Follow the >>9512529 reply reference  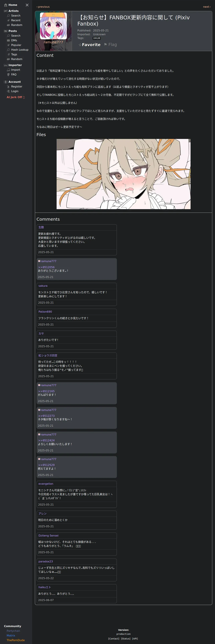pos(46,465)
